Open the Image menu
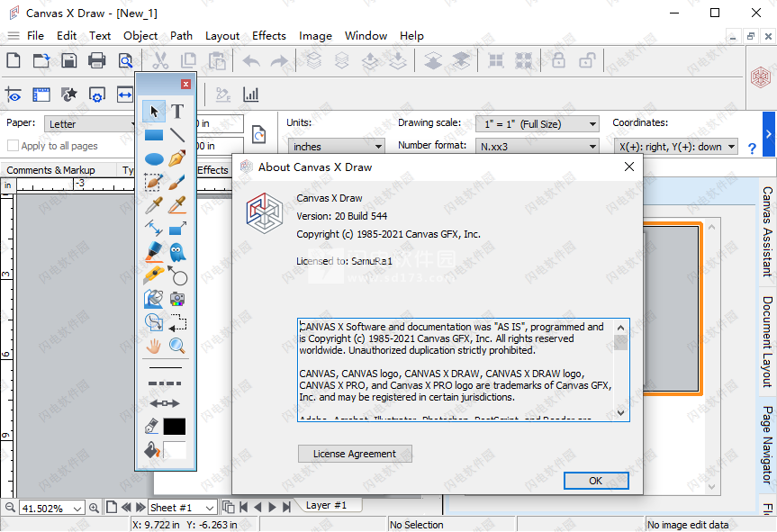777x532 pixels. coord(315,36)
